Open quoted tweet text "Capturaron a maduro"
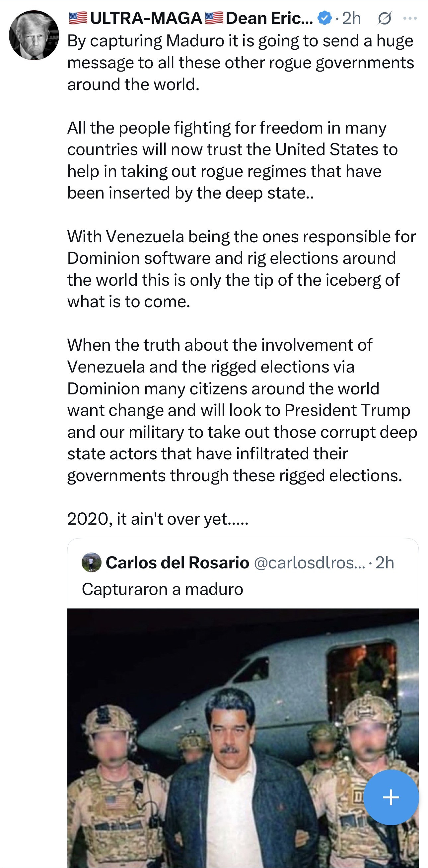Viewport: 428px width, 868px height. pyautogui.click(x=162, y=589)
